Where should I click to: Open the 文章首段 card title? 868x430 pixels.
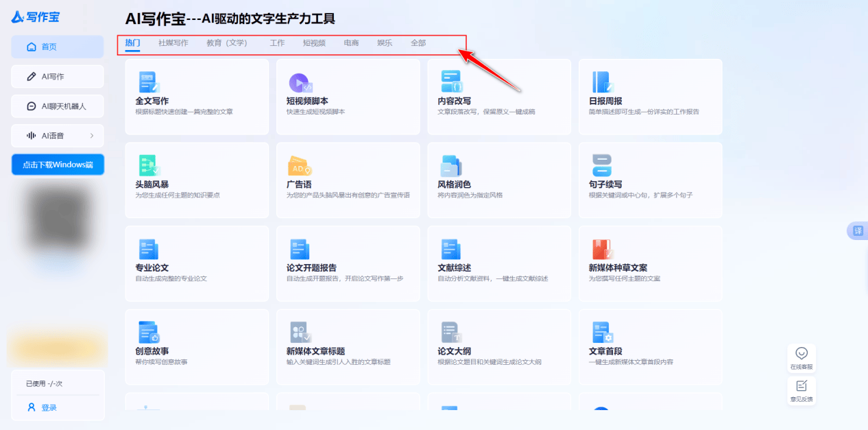605,351
